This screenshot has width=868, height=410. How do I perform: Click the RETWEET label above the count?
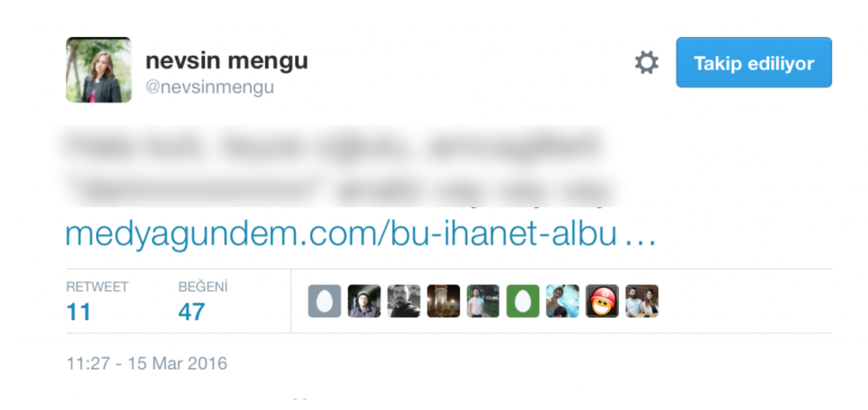point(97,287)
